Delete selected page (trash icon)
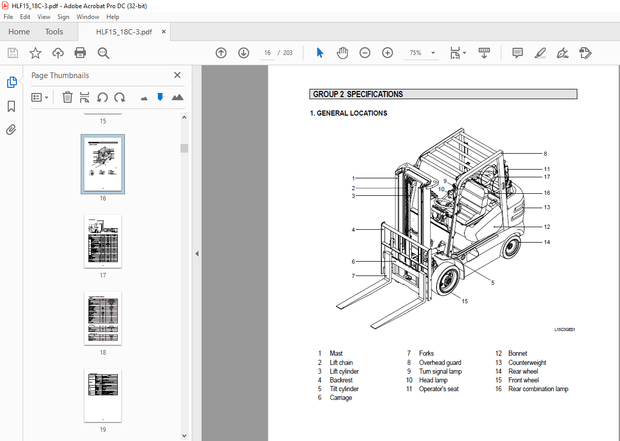Viewport: 620px width, 441px height. [x=67, y=97]
